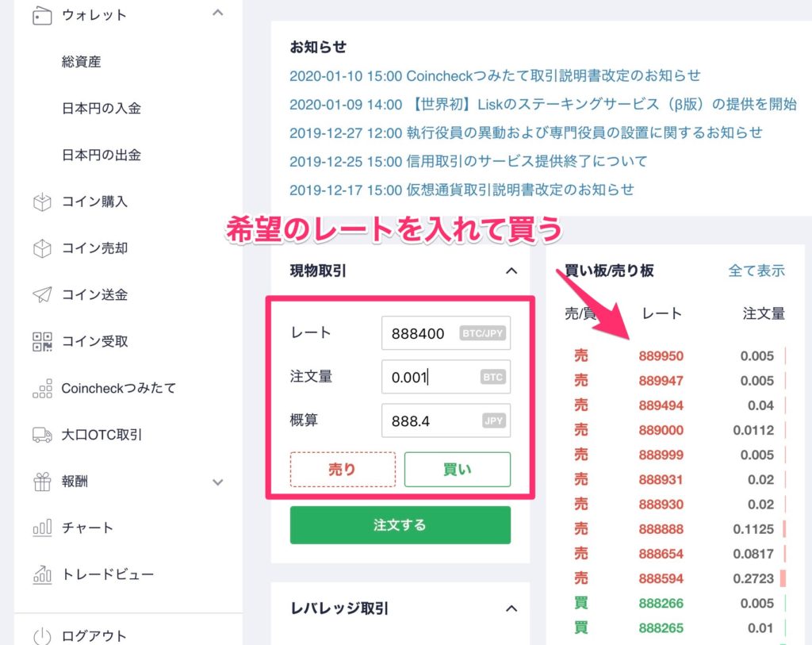Open 総資産 total assets page
This screenshot has width=812, height=645.
pos(82,62)
